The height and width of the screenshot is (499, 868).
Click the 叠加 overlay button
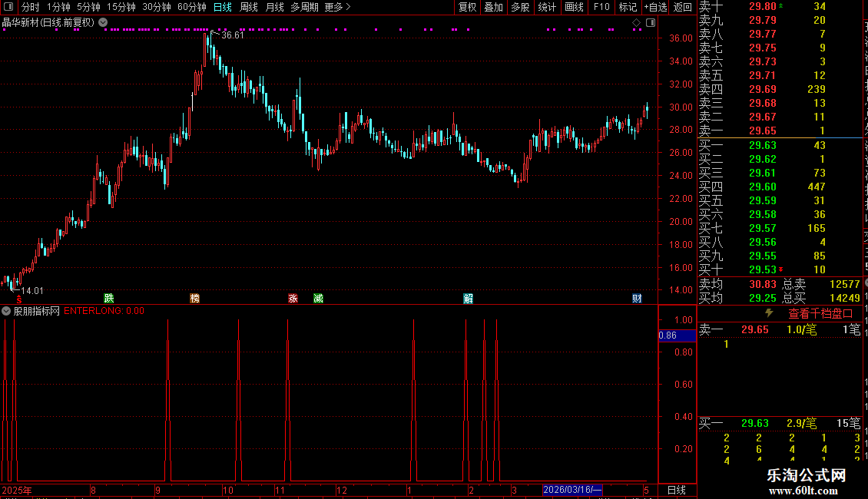[x=493, y=7]
